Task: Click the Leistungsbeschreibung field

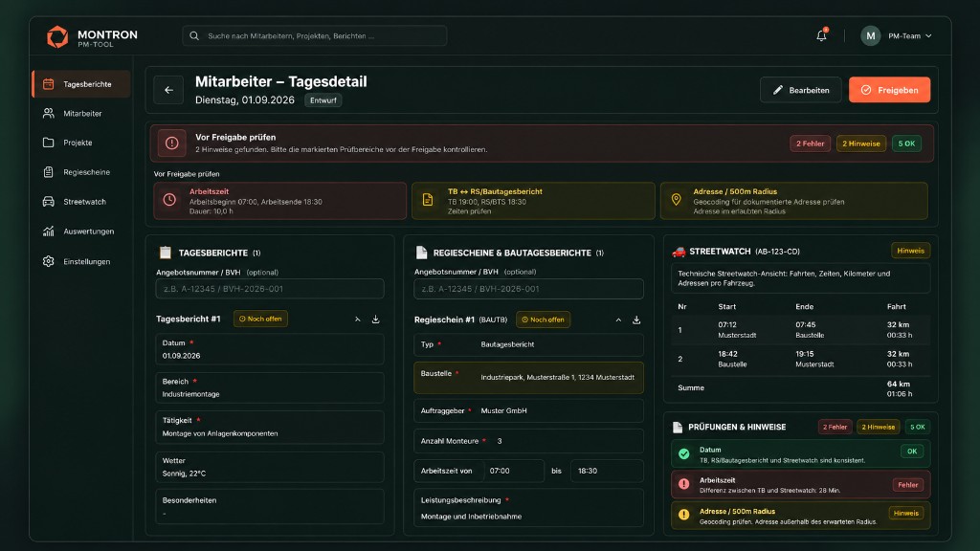Action: click(528, 508)
